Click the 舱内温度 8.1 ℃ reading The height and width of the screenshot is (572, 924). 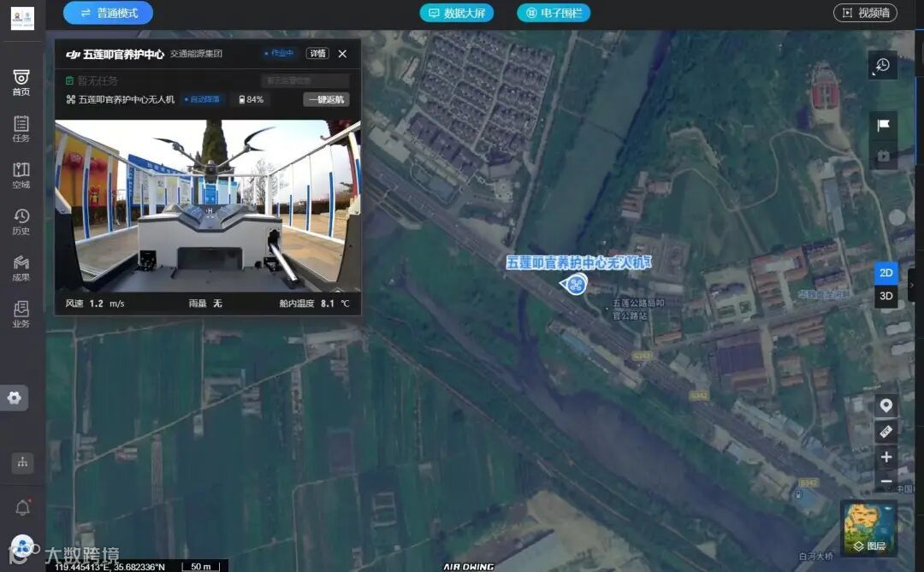(315, 304)
